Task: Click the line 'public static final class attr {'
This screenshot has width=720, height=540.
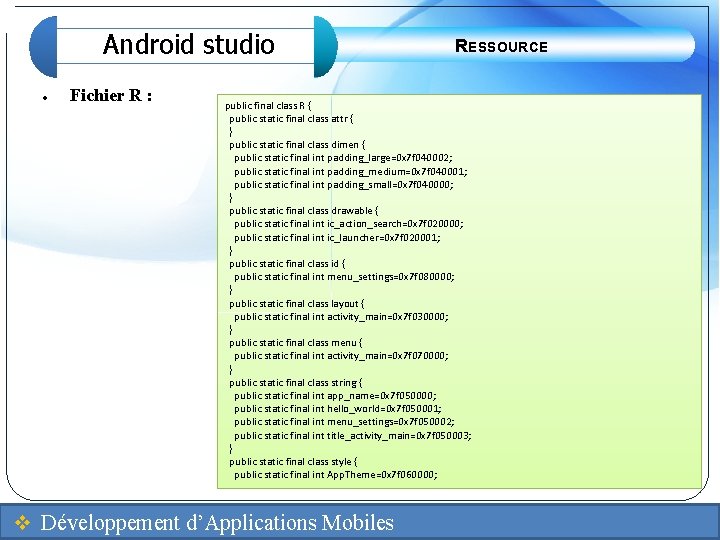Action: tap(291, 118)
